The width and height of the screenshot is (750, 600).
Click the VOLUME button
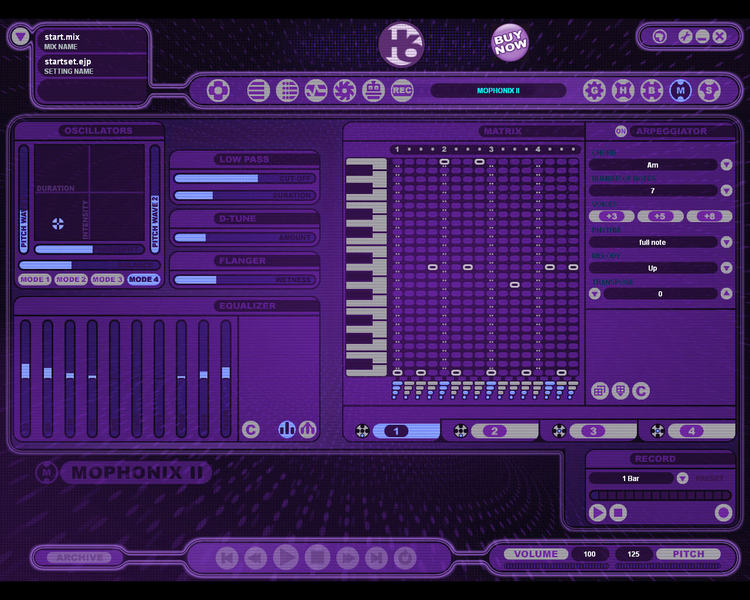(x=536, y=554)
